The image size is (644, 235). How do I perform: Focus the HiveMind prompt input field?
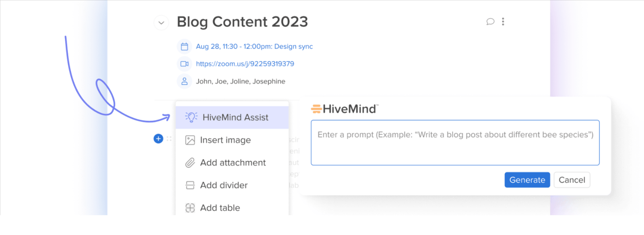tap(455, 143)
